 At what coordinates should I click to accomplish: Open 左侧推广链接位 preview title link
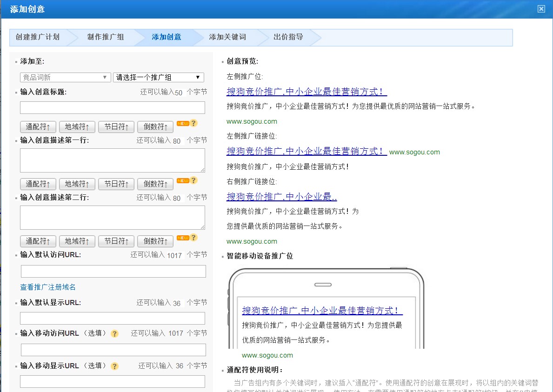point(306,151)
